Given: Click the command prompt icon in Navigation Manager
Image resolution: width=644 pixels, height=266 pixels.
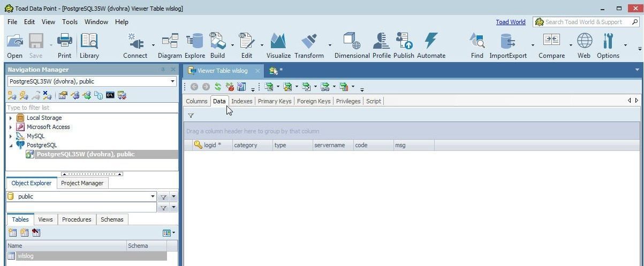Looking at the screenshot, I should [110, 95].
